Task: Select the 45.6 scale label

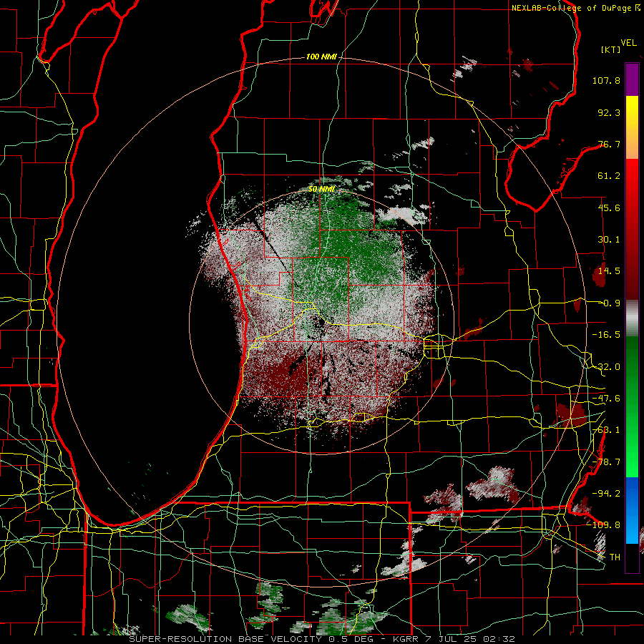Action: (x=609, y=208)
